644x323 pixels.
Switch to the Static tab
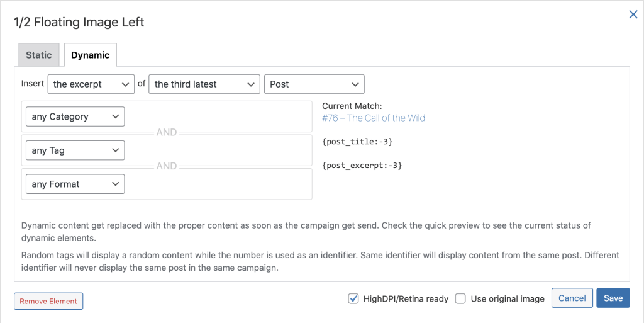click(39, 55)
